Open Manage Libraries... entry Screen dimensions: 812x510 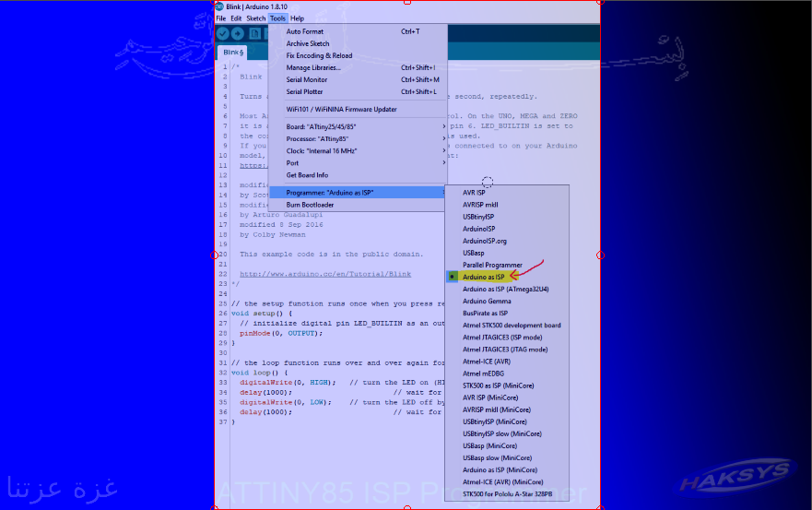click(x=358, y=67)
